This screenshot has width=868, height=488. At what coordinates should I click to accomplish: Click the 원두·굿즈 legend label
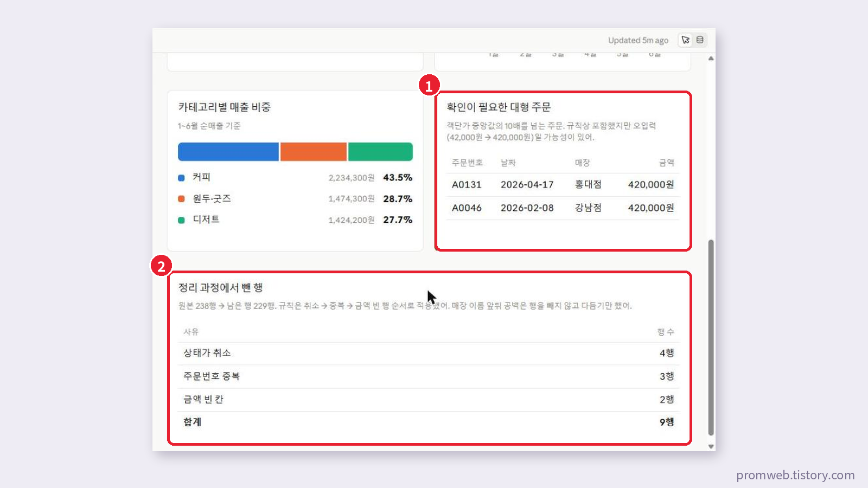[x=212, y=198]
